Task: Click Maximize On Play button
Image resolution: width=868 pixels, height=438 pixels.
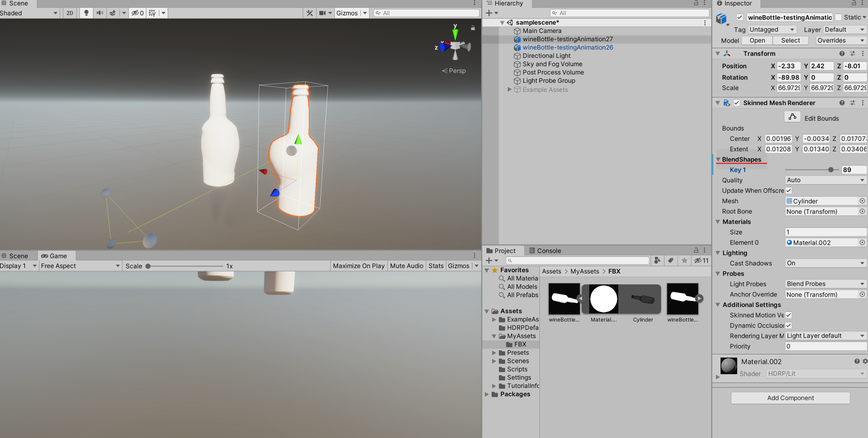Action: coord(358,266)
